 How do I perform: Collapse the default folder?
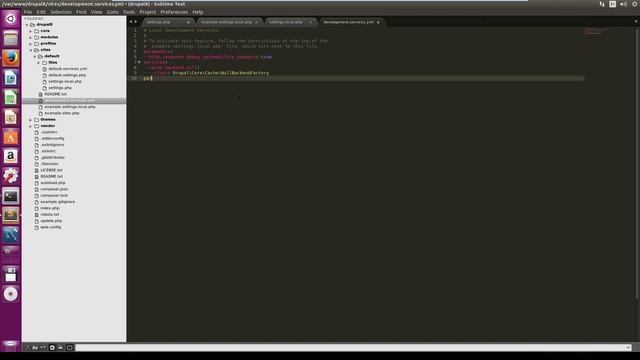pos(35,56)
